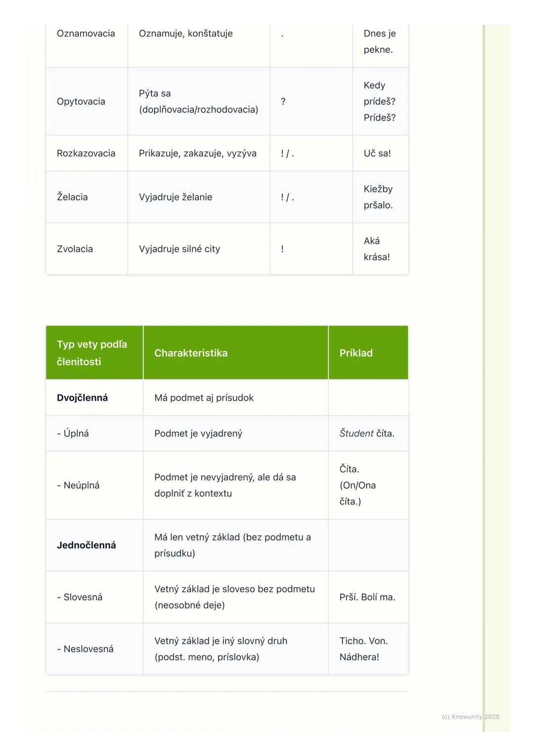Click the '(c) Knowunity 2025' watermark
The width and height of the screenshot is (534, 756).
click(470, 717)
